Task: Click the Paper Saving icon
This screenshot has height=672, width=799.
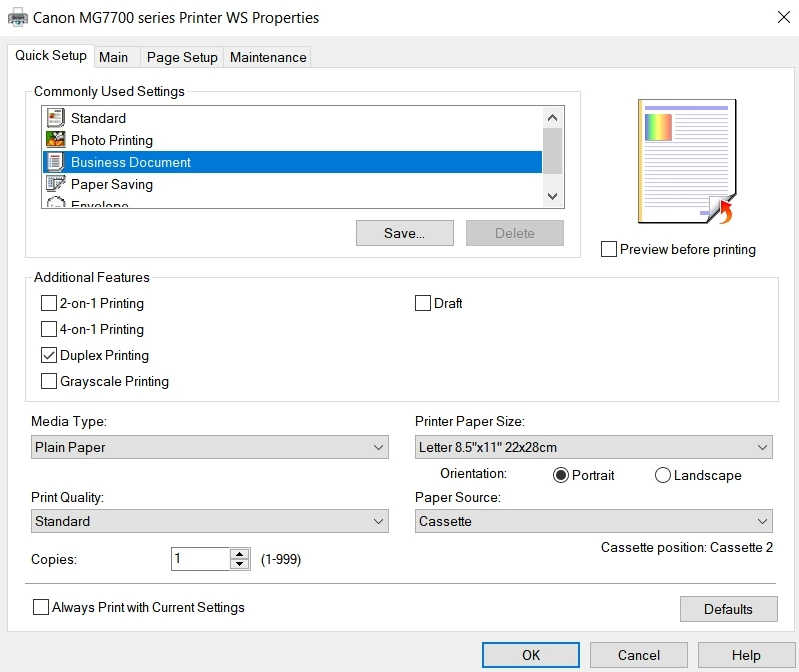Action: pyautogui.click(x=55, y=184)
